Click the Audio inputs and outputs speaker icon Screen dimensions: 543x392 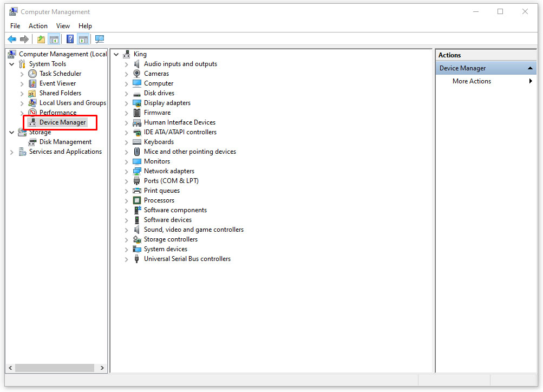(137, 64)
